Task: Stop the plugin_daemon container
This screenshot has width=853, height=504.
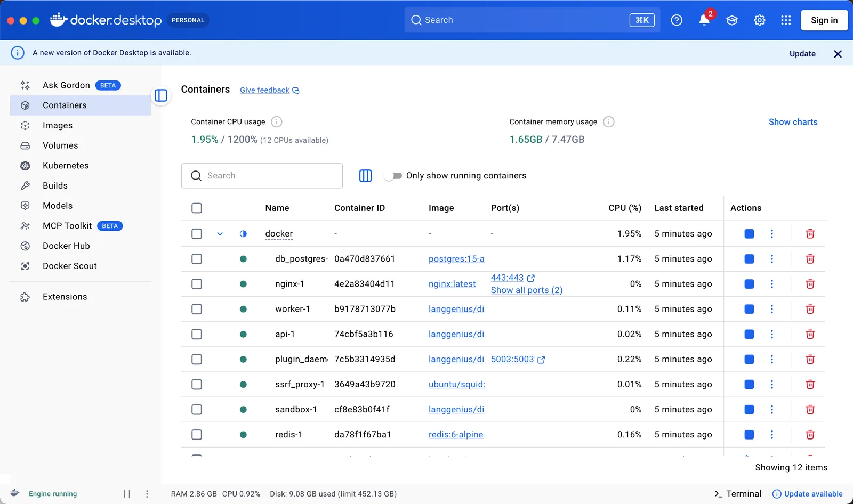Action: coord(749,360)
